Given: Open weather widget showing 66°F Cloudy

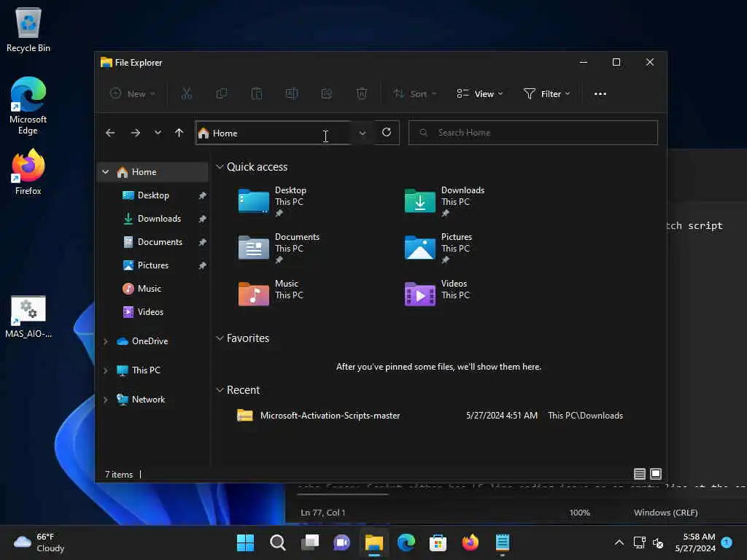Looking at the screenshot, I should 39,542.
